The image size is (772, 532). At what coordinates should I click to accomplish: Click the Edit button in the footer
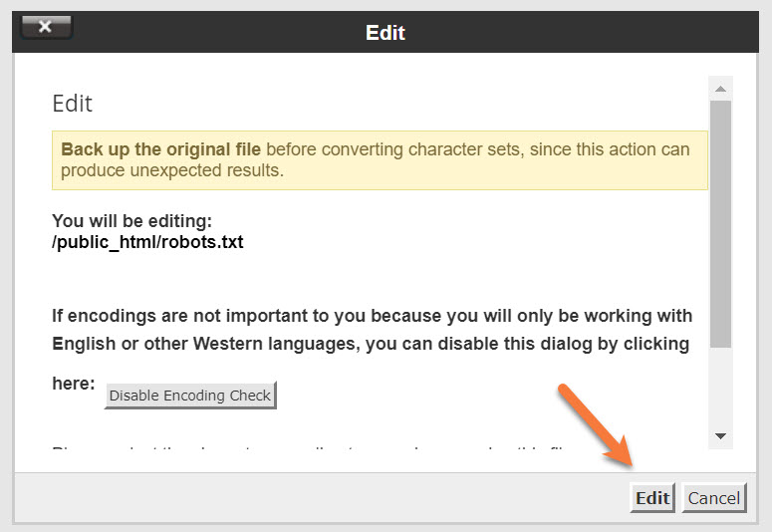pos(652,498)
